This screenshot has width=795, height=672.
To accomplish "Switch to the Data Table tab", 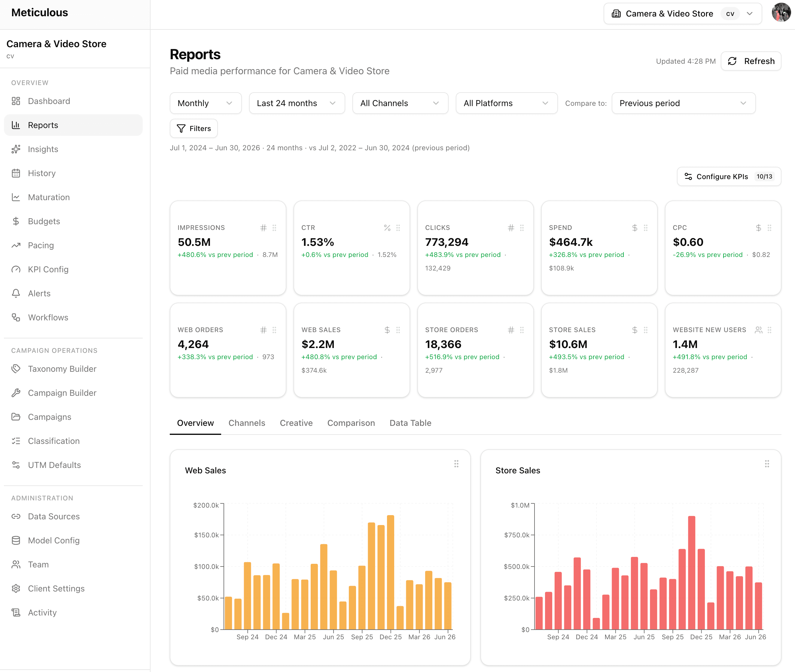I will click(x=410, y=423).
